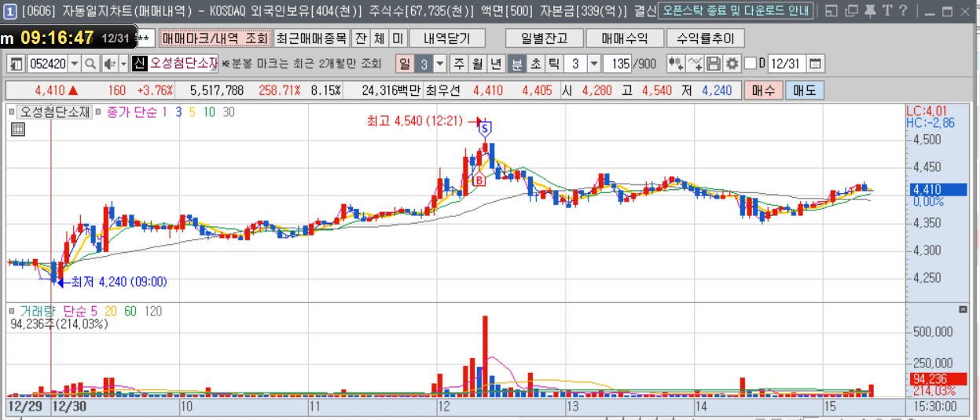
Task: Save chart settings with floppy icon
Action: point(714,64)
